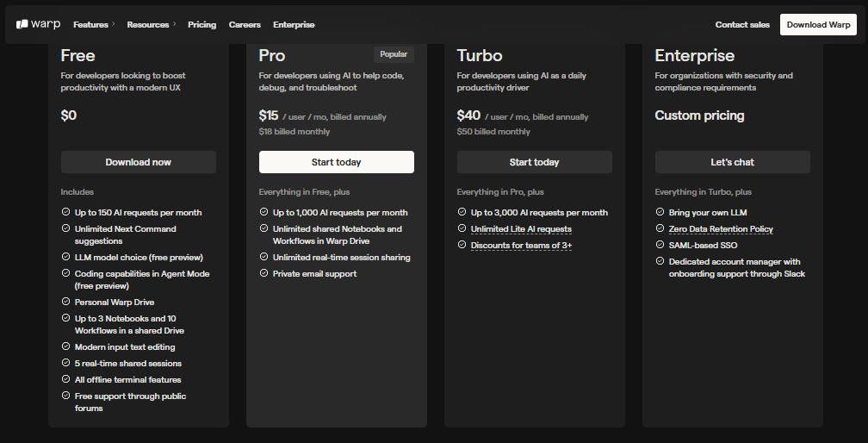The height and width of the screenshot is (443, 868).
Task: Click check icon beside 3,000 AI requests
Action: point(462,211)
